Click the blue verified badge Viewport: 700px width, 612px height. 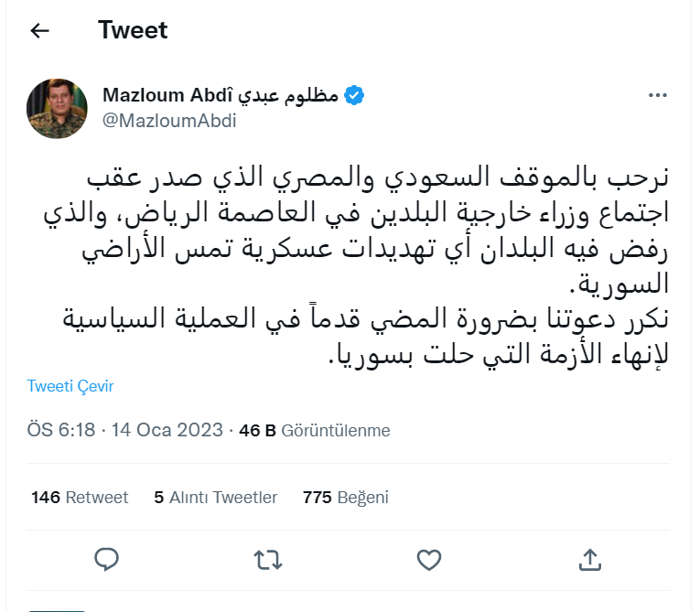pos(356,96)
